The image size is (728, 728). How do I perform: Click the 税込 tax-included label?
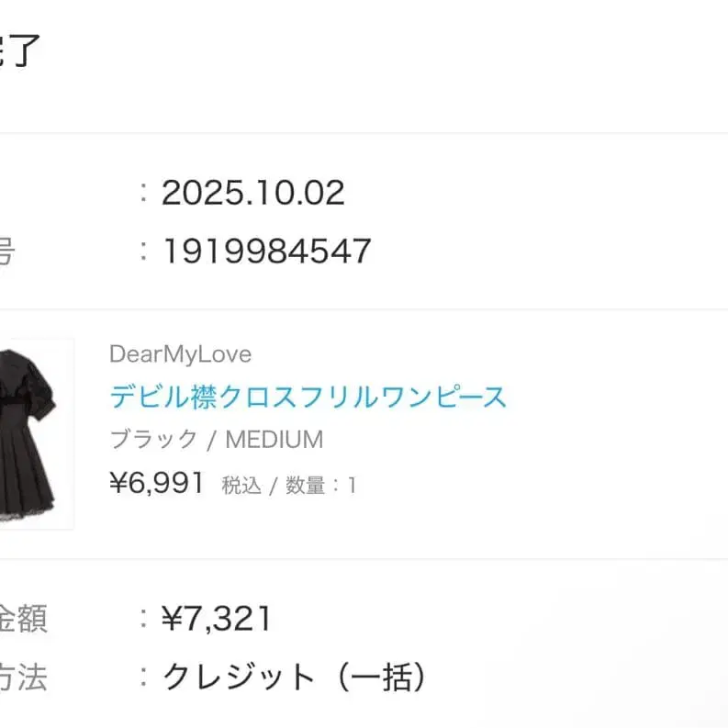click(241, 486)
